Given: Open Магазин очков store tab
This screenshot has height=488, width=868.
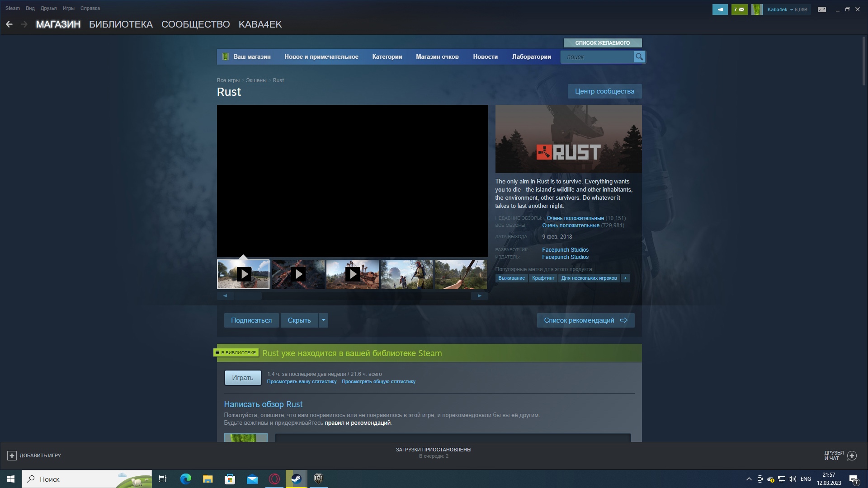Looking at the screenshot, I should (437, 56).
